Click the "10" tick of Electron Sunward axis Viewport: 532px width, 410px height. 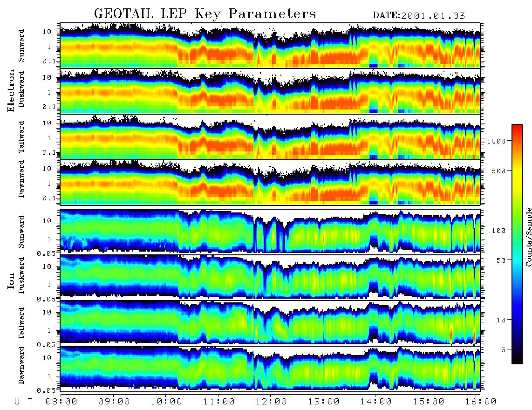click(x=47, y=32)
